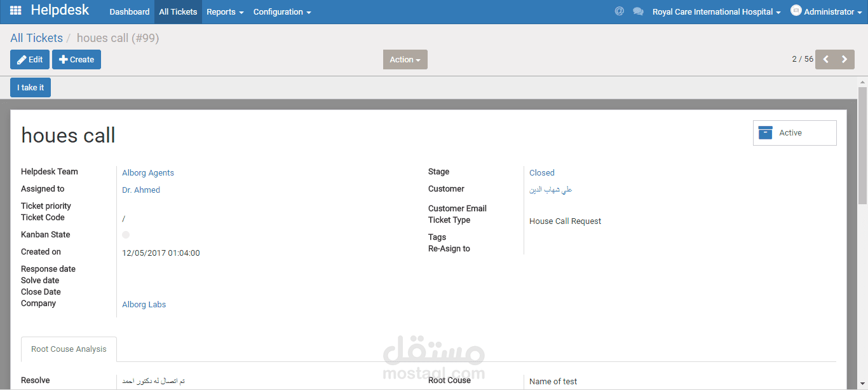This screenshot has width=868, height=390.
Task: Click the houes call ticket title
Action: click(x=68, y=135)
